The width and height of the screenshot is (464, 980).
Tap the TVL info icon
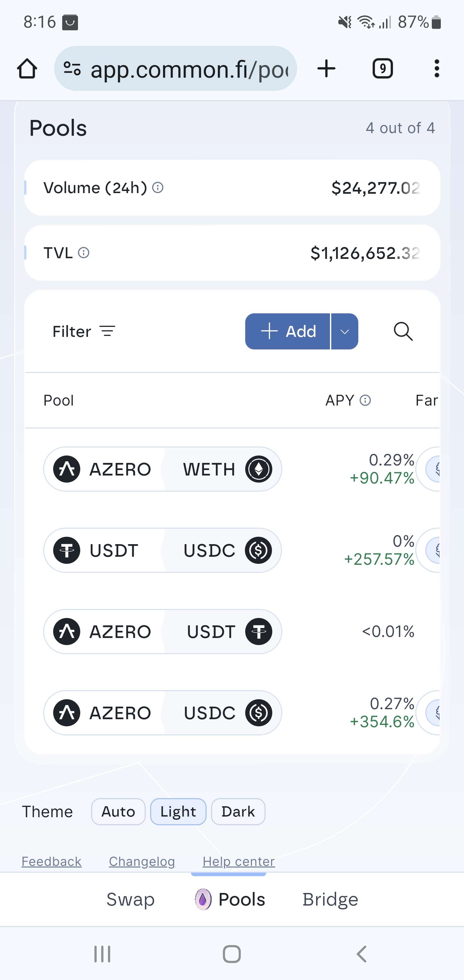[x=84, y=253]
